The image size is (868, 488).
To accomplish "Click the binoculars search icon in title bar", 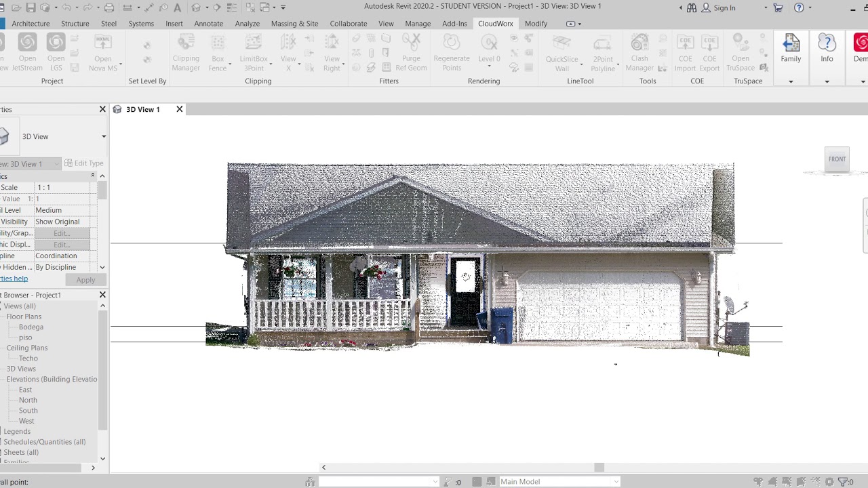I will (692, 7).
